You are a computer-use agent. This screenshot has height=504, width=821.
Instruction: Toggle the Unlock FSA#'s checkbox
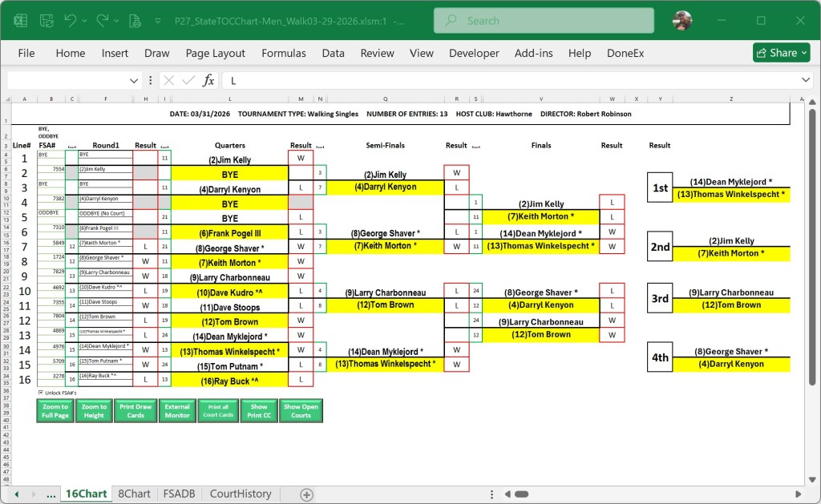41,393
